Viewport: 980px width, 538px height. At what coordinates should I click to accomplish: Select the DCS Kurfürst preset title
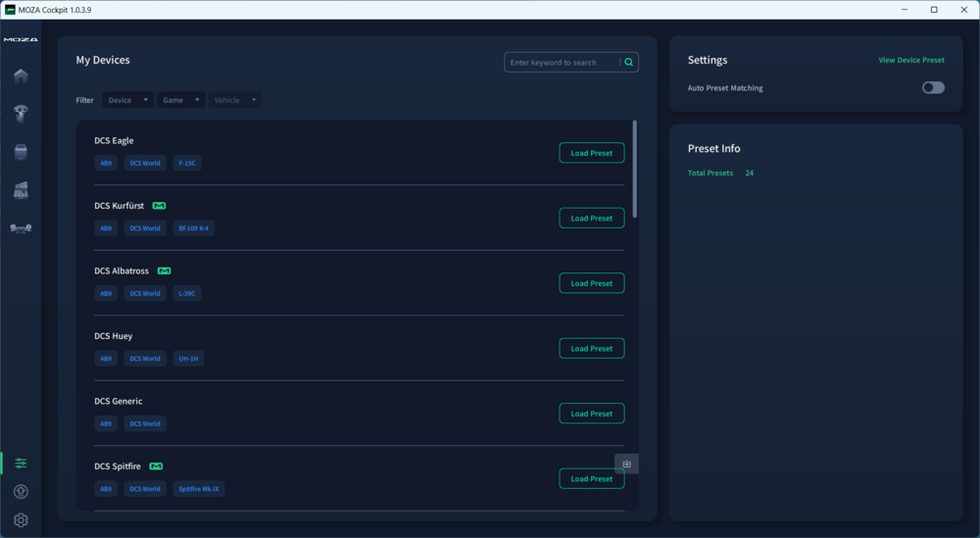(119, 206)
